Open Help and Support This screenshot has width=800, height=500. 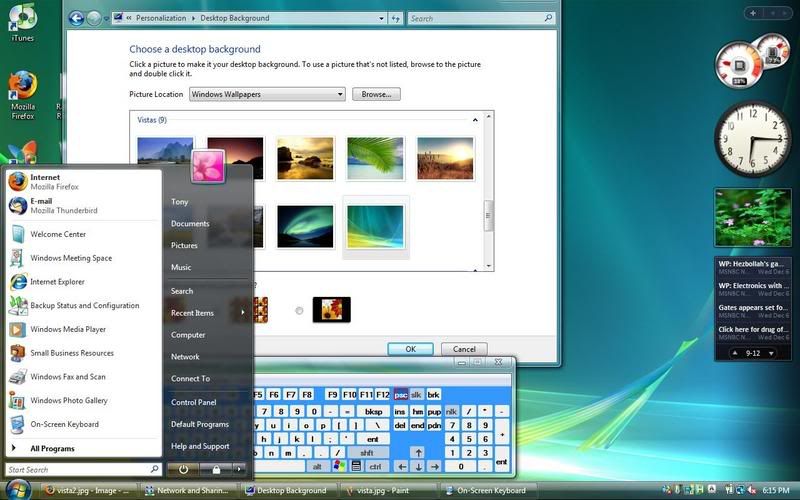[x=200, y=446]
